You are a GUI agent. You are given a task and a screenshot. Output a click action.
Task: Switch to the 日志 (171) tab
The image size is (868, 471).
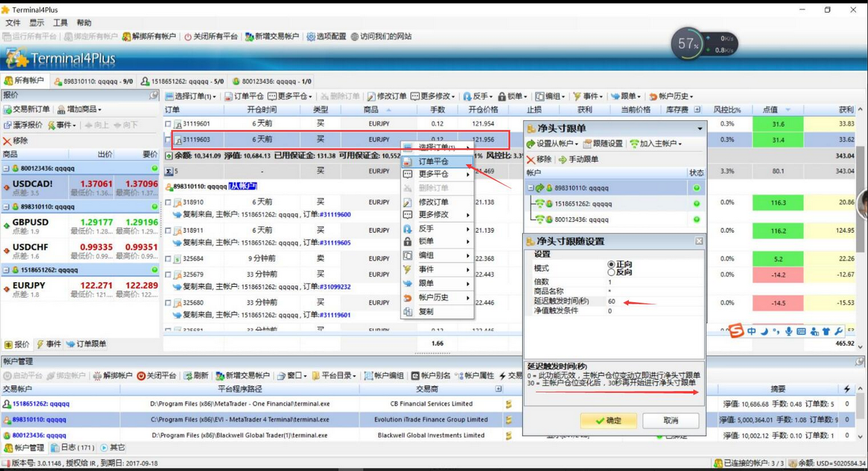tap(73, 447)
